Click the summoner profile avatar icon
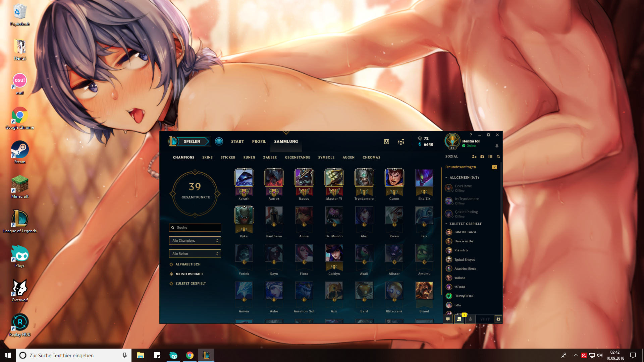This screenshot has width=644, height=362. pyautogui.click(x=452, y=141)
